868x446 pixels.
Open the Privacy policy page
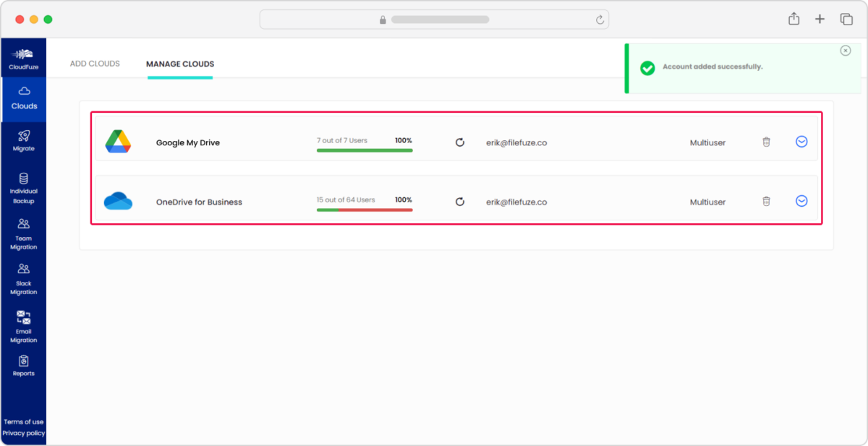coord(23,434)
